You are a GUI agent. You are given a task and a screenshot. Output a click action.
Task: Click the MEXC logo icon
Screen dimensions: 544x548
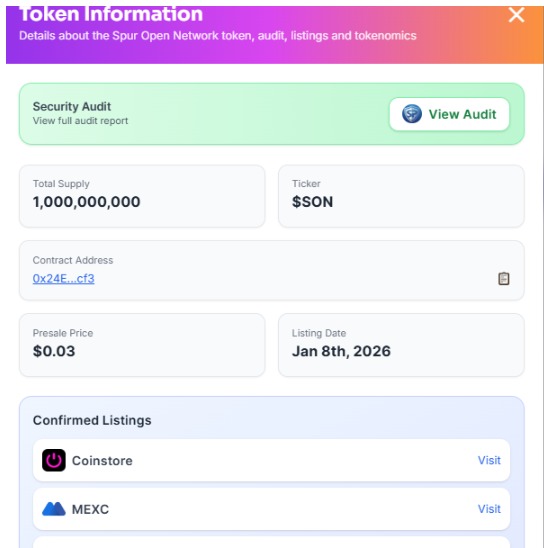coord(54,509)
